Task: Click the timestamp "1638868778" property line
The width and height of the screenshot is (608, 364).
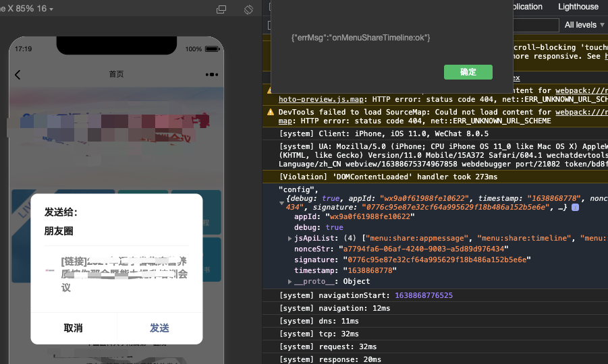Action: click(346, 270)
